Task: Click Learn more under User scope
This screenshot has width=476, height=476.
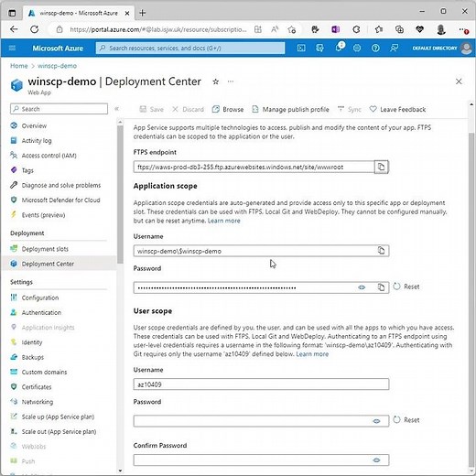Action: pyautogui.click(x=312, y=354)
